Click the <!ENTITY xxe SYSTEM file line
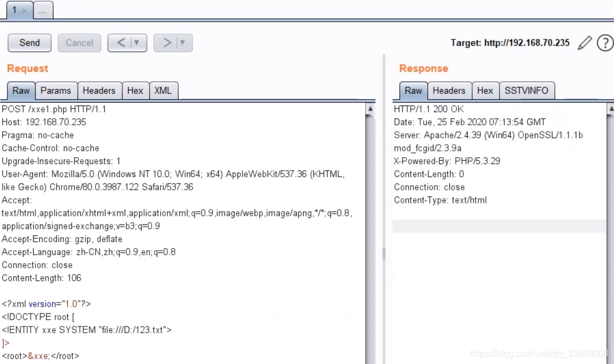Viewport: 614px width, 364px height. point(87,329)
